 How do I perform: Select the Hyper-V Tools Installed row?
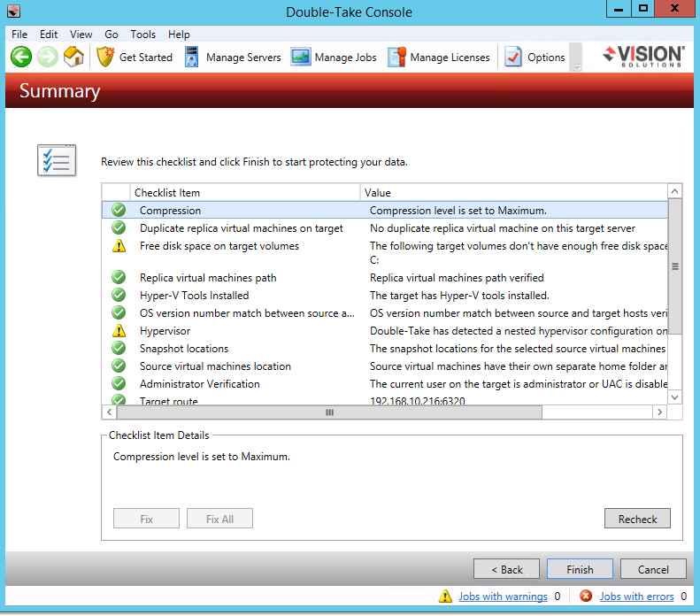385,295
